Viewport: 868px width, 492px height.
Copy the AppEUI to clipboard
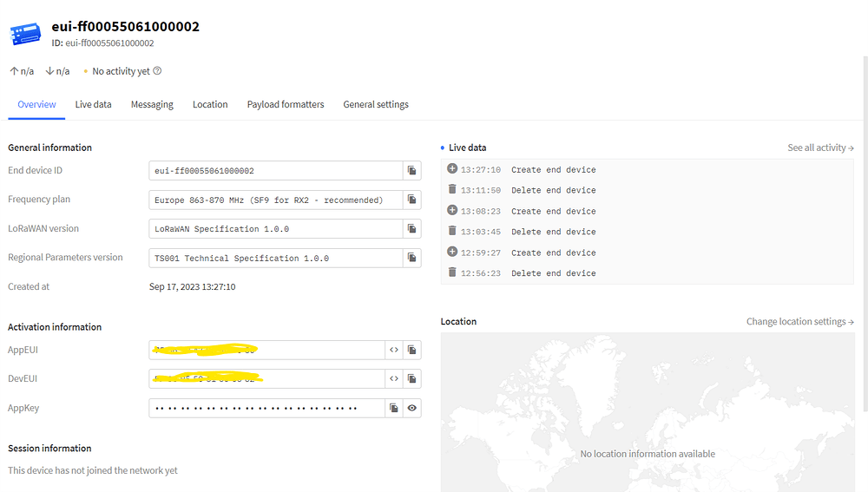click(412, 350)
